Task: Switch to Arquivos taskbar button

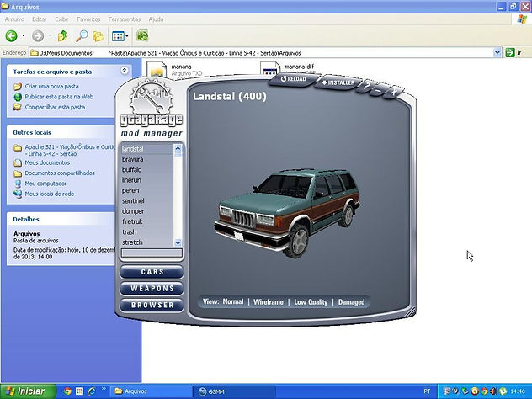Action: pos(151,391)
